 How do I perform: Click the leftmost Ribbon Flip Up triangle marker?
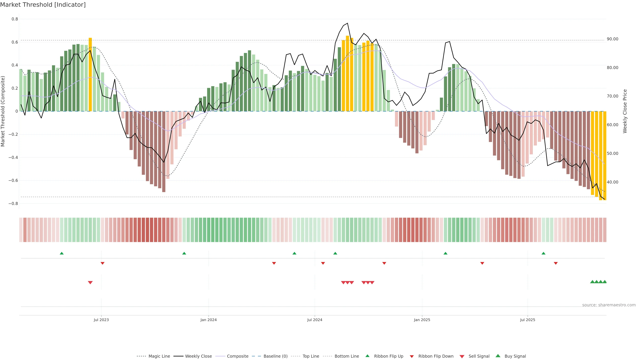pyautogui.click(x=62, y=253)
